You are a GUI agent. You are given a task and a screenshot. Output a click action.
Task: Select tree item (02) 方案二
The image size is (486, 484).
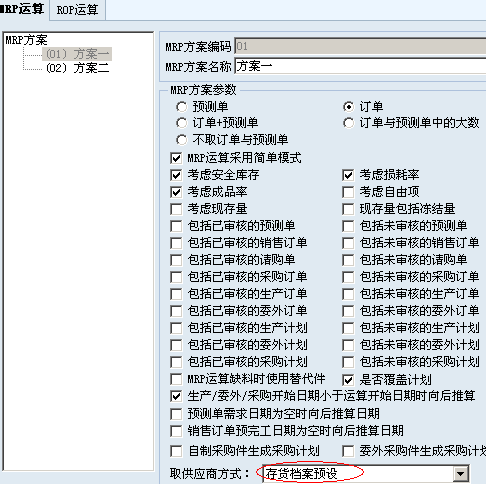[x=77, y=68]
